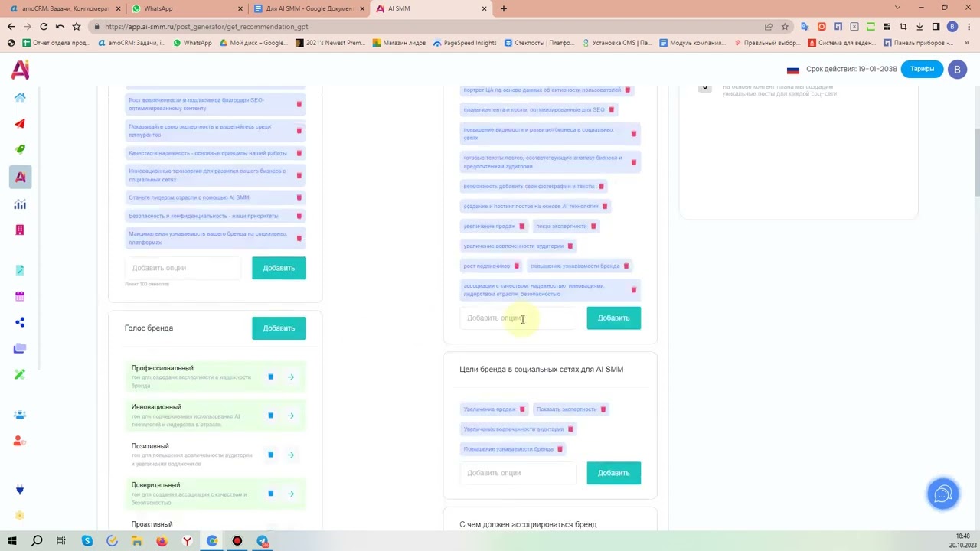
Task: Click the red paper plane sidebar icon
Action: point(20,123)
